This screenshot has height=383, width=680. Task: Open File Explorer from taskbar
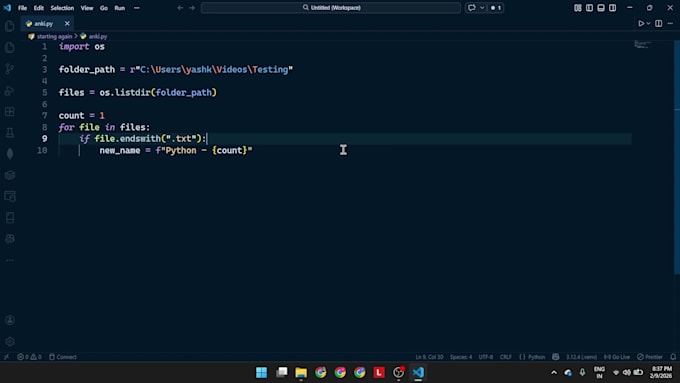[x=301, y=372]
